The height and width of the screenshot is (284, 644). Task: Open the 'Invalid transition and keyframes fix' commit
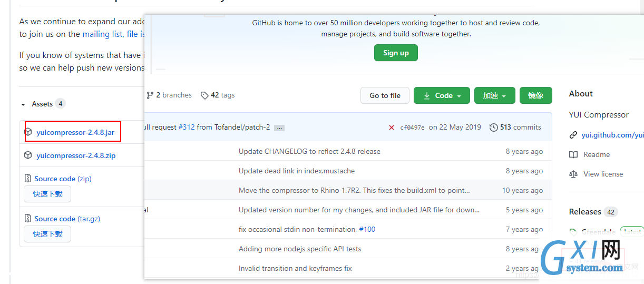295,268
